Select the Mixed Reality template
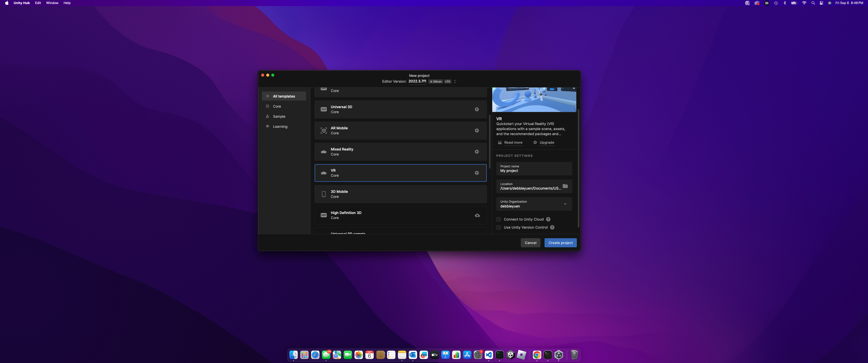This screenshot has width=868, height=363. pyautogui.click(x=400, y=152)
